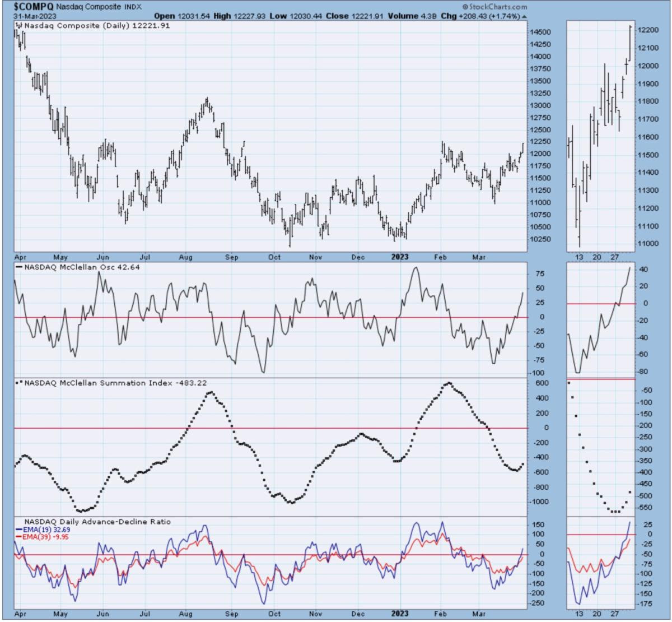Click the Close 12221.91 header value

[x=354, y=17]
